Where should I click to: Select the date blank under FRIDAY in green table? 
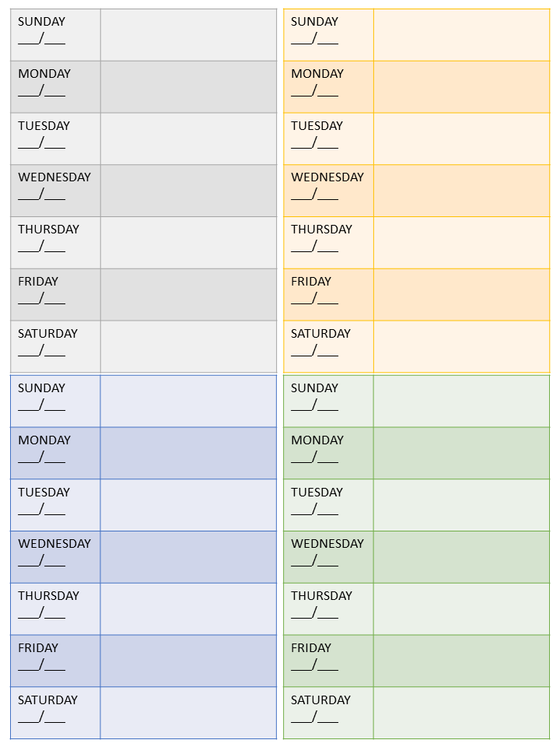click(x=315, y=665)
